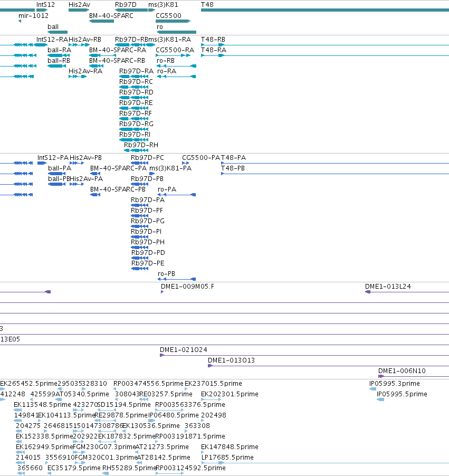
Task: Click protein Rb97D-PF
Action: 147,211
